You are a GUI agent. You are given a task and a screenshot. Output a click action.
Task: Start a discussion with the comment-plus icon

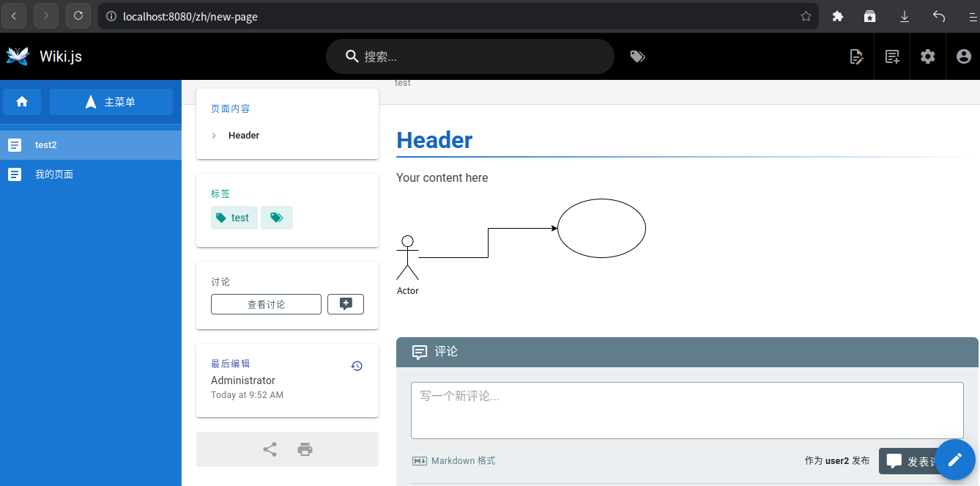click(345, 303)
